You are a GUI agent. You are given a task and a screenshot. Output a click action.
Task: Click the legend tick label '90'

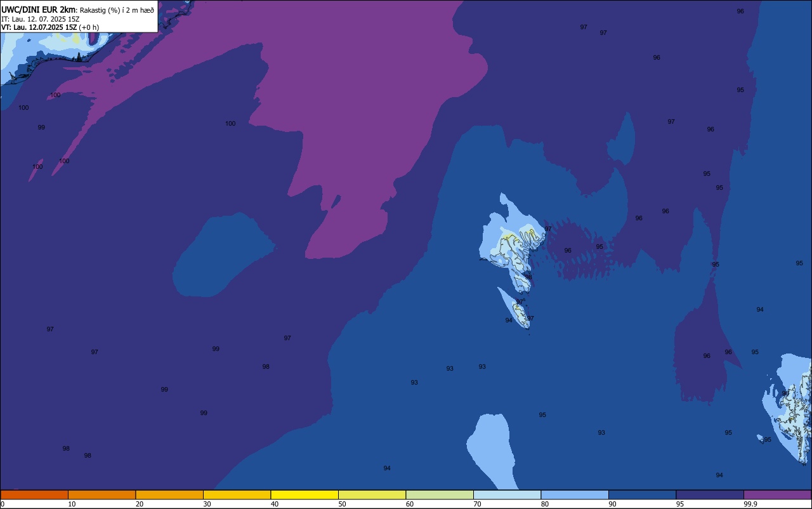coord(613,504)
